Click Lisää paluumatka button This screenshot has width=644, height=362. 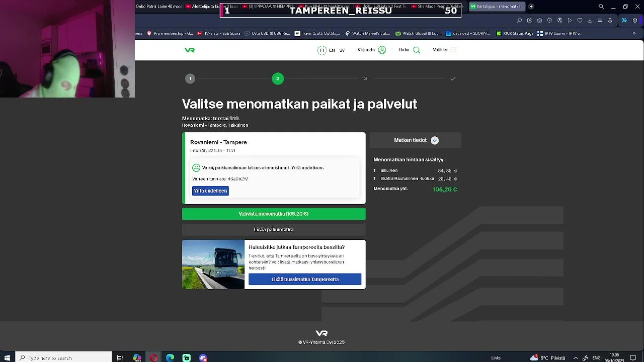(x=274, y=230)
